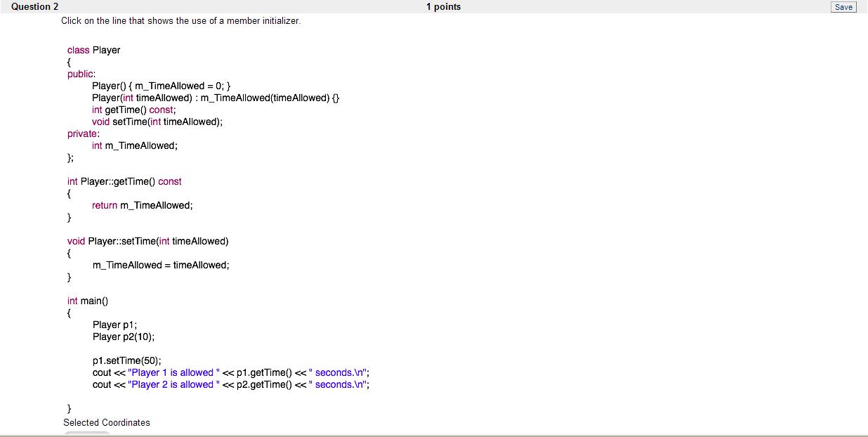Select the 'Player p1;' declaration line

click(x=114, y=325)
